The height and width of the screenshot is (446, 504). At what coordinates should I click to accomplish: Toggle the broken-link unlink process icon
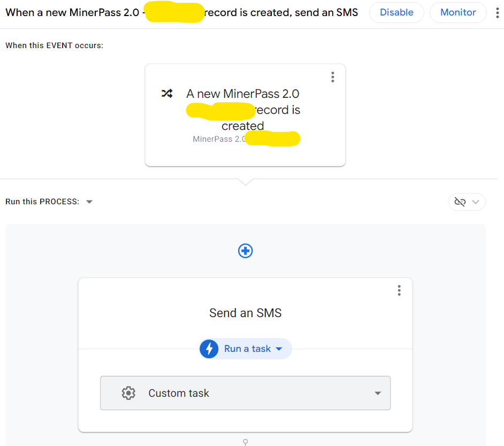tap(460, 202)
